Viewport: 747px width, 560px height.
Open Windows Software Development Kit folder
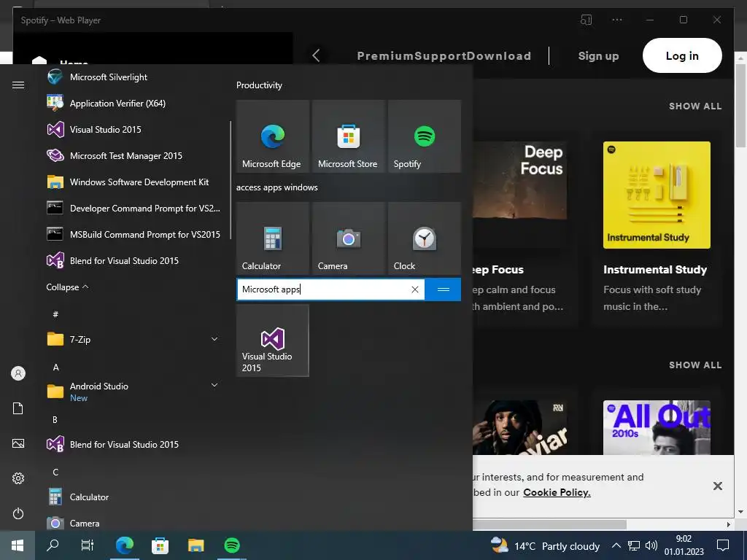[133, 182]
